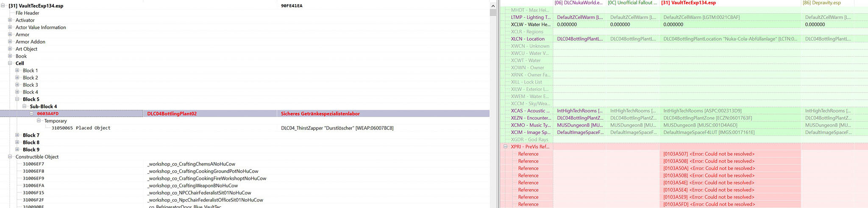Collapse Sub-Block 4 node
Viewport: 868px width, 208px height.
click(25, 107)
